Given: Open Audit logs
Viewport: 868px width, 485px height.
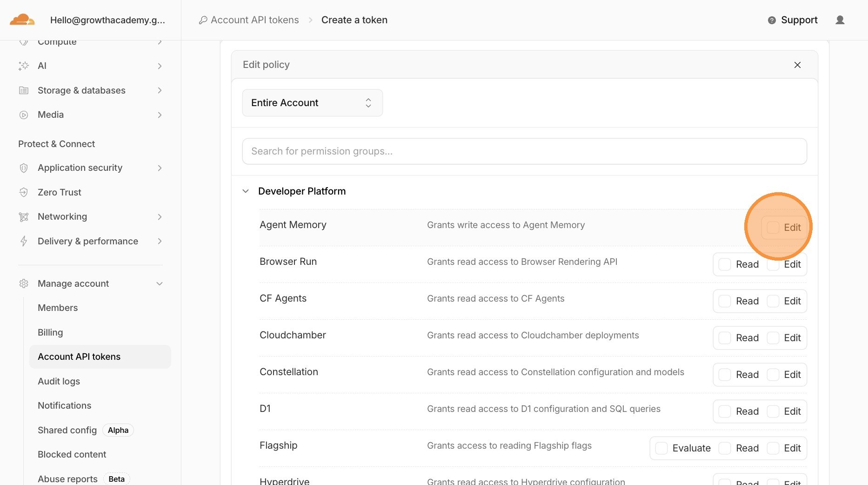Looking at the screenshot, I should click(59, 381).
